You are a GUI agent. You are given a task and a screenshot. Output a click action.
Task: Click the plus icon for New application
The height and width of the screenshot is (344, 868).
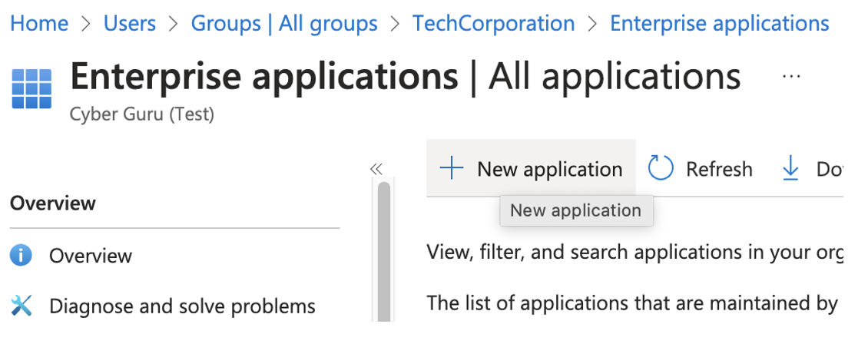click(451, 168)
